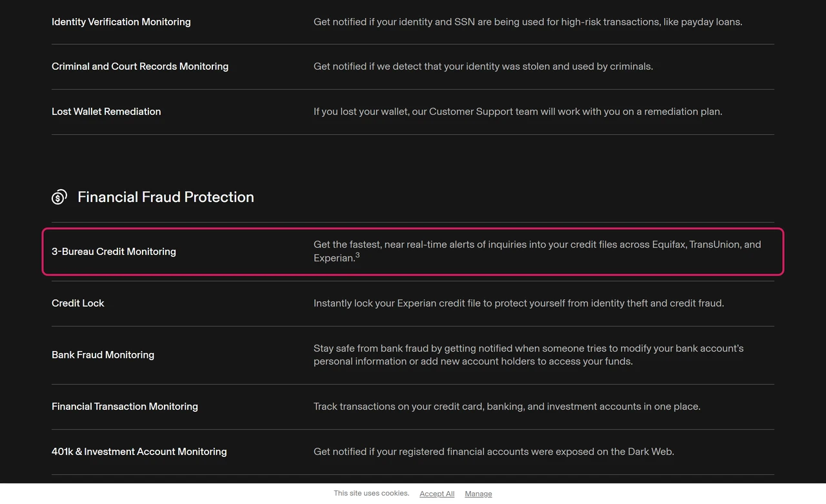Click the 'This site uses cookies.' notice
Screen dimensions: 826x504
click(x=371, y=494)
